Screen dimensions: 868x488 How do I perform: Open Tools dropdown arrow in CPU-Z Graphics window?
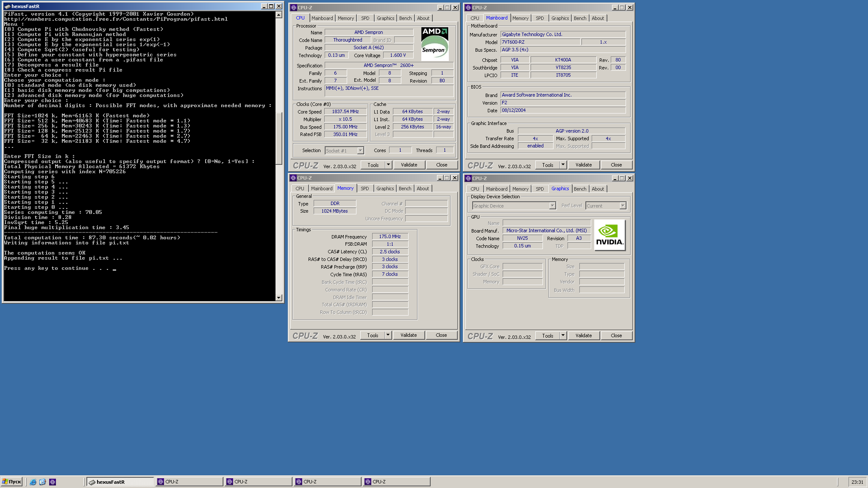click(563, 335)
